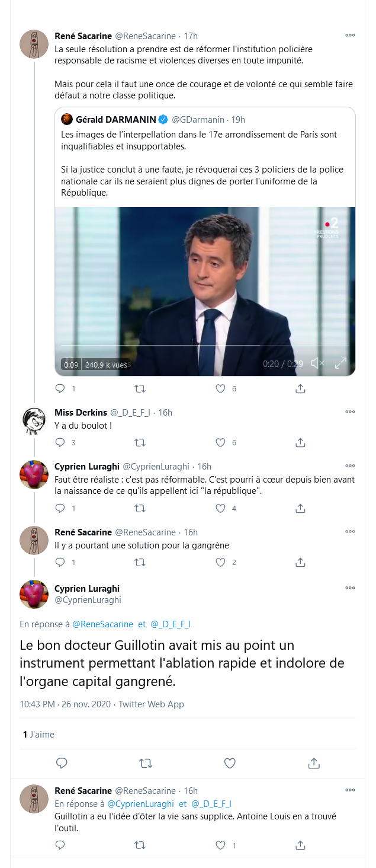The height and width of the screenshot is (868, 376).
Task: Open more options on Miss Derkins' tweet
Action: (350, 412)
